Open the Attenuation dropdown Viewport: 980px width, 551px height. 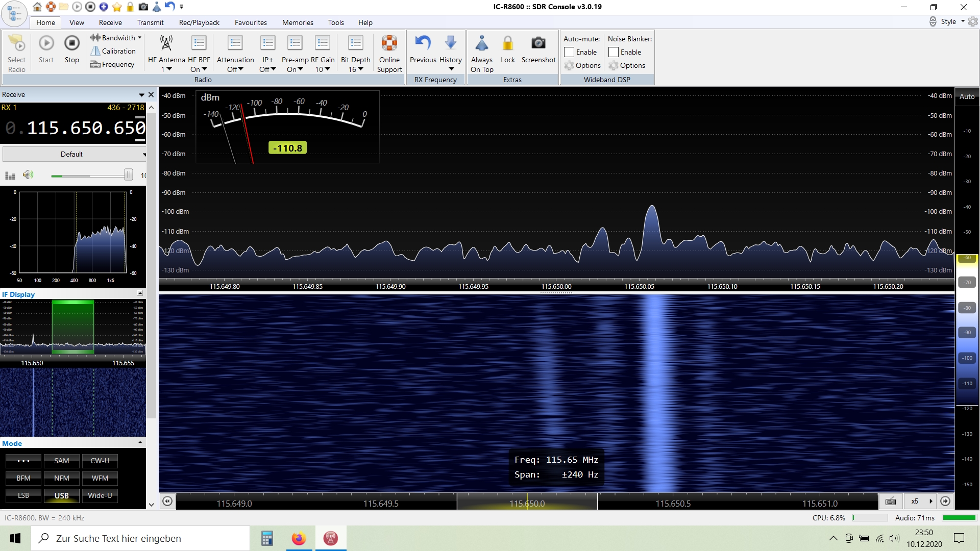(x=235, y=54)
